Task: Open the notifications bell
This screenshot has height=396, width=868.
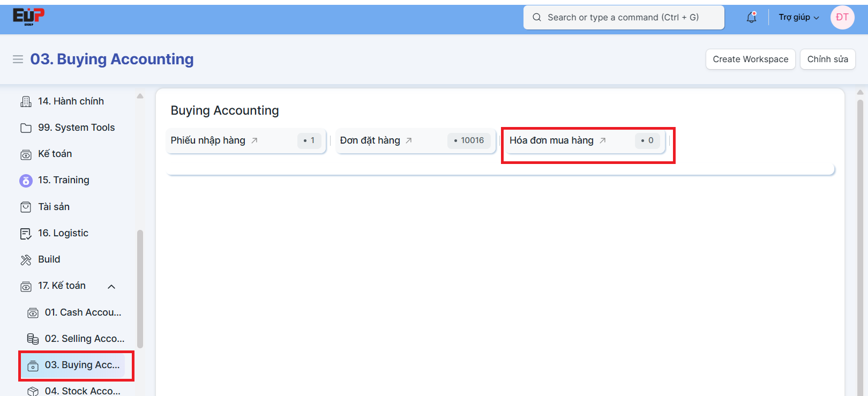Action: click(751, 17)
